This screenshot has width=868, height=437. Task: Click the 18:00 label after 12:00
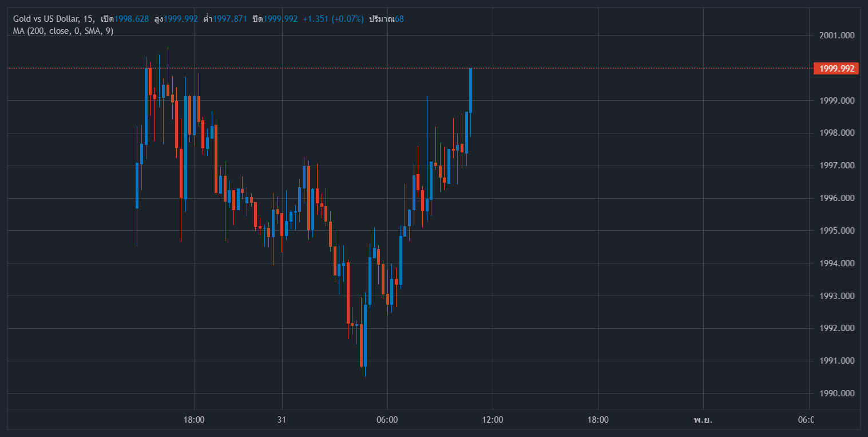[x=598, y=420]
